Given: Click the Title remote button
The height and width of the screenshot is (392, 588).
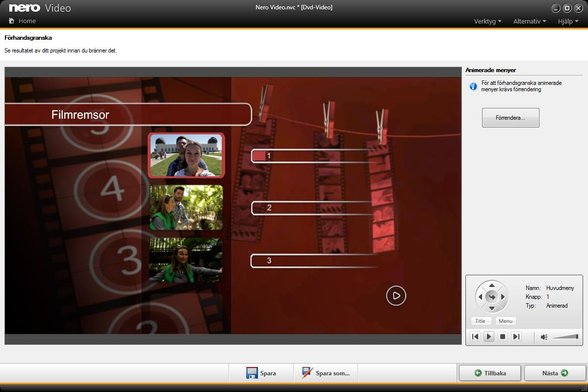Looking at the screenshot, I should [481, 321].
